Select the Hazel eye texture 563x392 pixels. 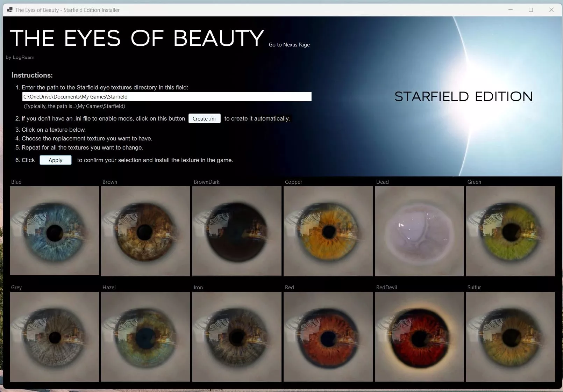[x=145, y=336]
